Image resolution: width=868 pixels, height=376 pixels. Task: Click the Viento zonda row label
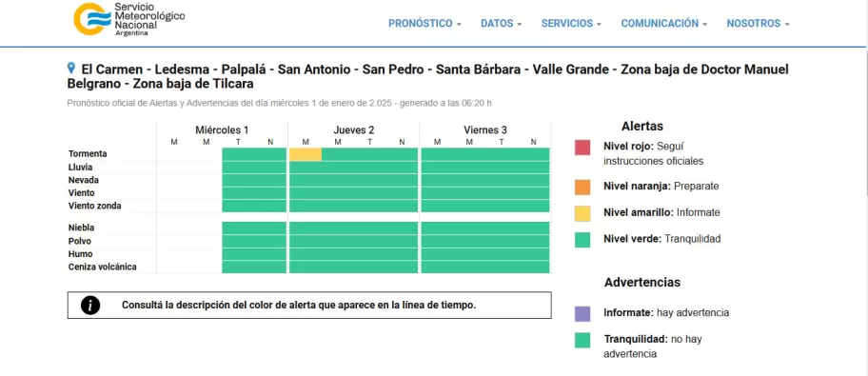pos(94,206)
